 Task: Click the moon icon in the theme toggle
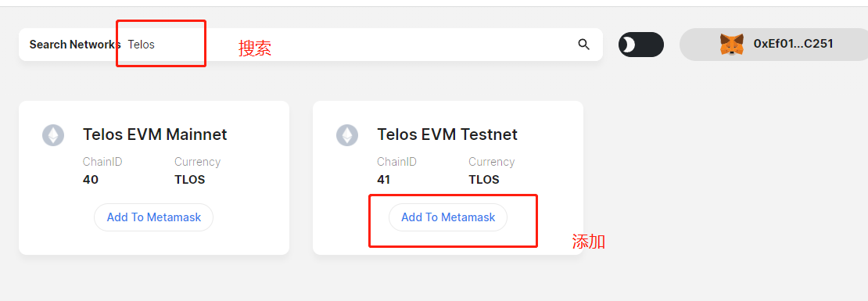[x=629, y=45]
